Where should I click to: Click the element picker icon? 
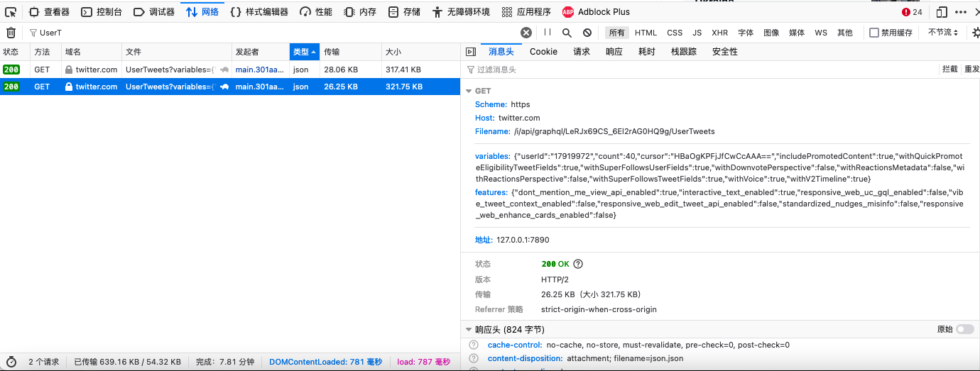pyautogui.click(x=11, y=12)
